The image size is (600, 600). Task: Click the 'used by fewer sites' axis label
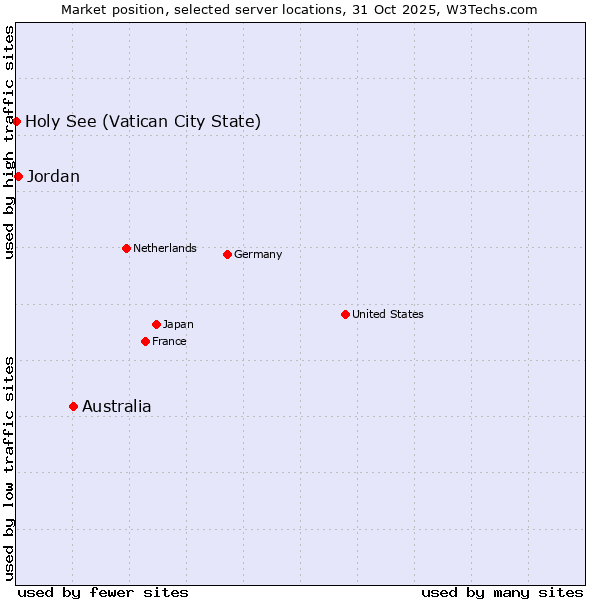pos(103,592)
